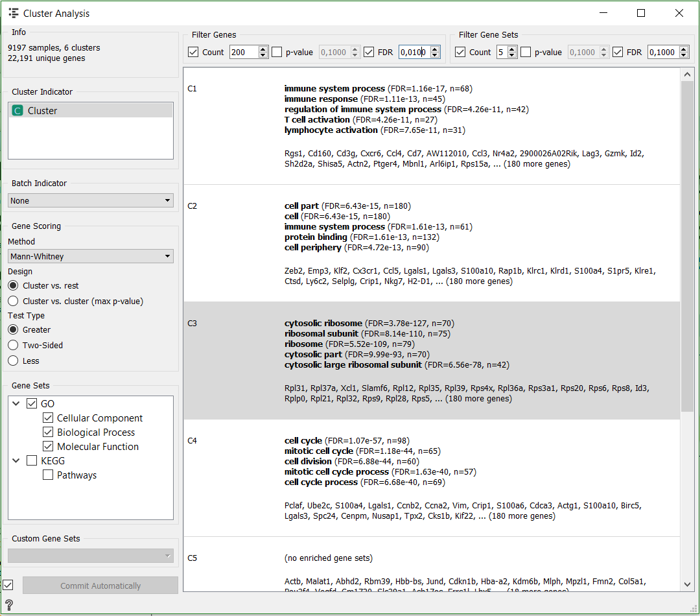This screenshot has width=700, height=616.
Task: Decrease Gene Sets Count stepper
Action: click(512, 55)
